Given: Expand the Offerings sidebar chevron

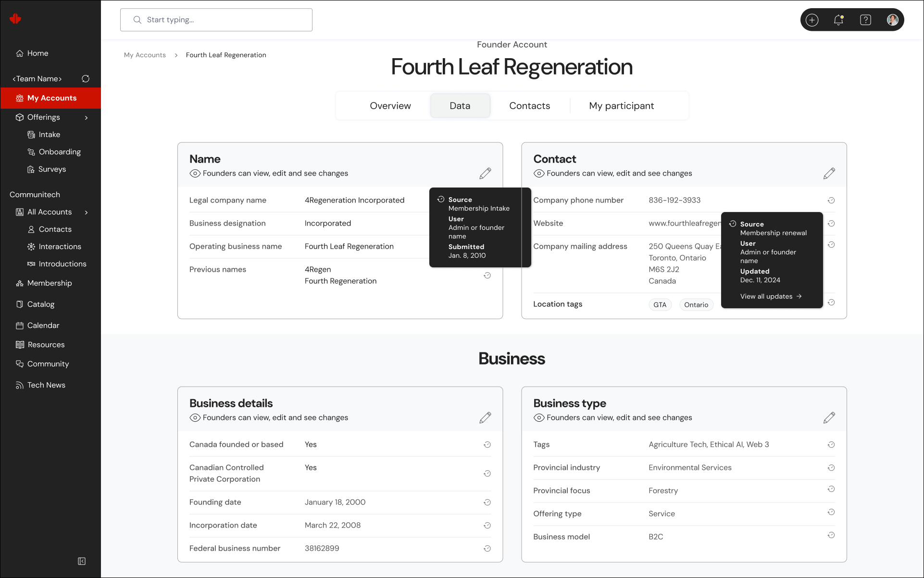Looking at the screenshot, I should (x=87, y=117).
